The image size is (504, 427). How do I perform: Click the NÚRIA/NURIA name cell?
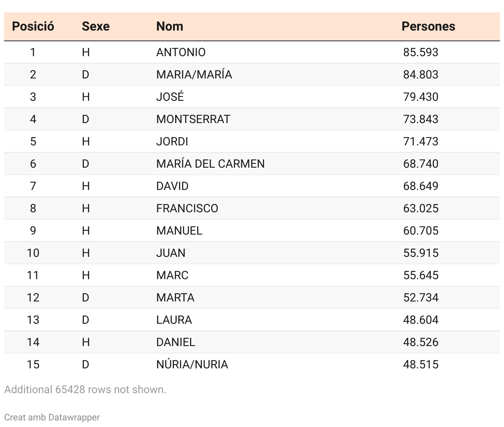coord(192,365)
